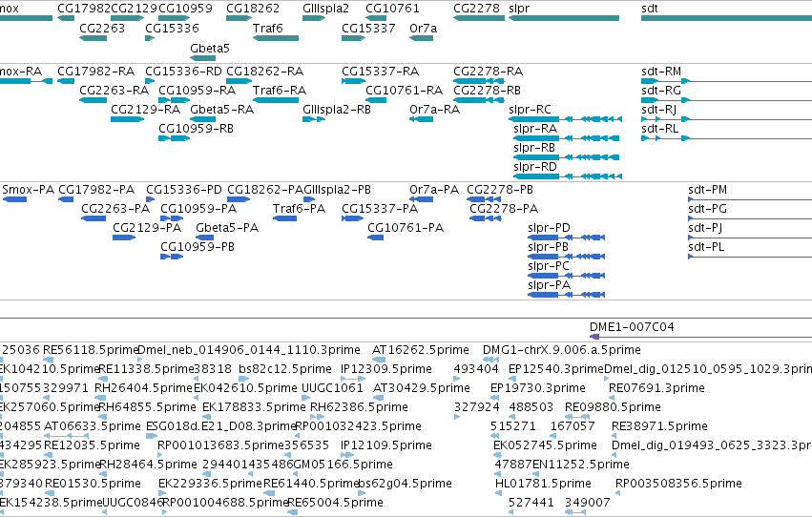Select the CG10761-PA protein
Screen dimensions: 812x517
point(375,238)
